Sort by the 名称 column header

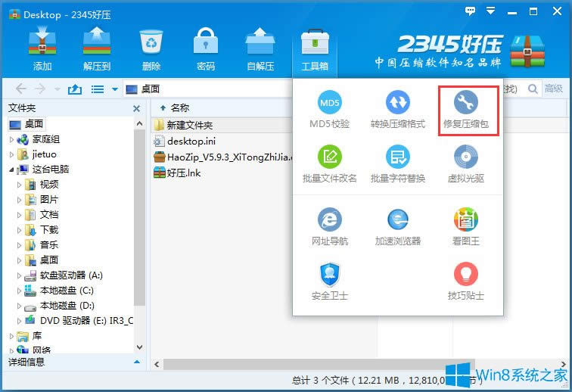pyautogui.click(x=180, y=108)
